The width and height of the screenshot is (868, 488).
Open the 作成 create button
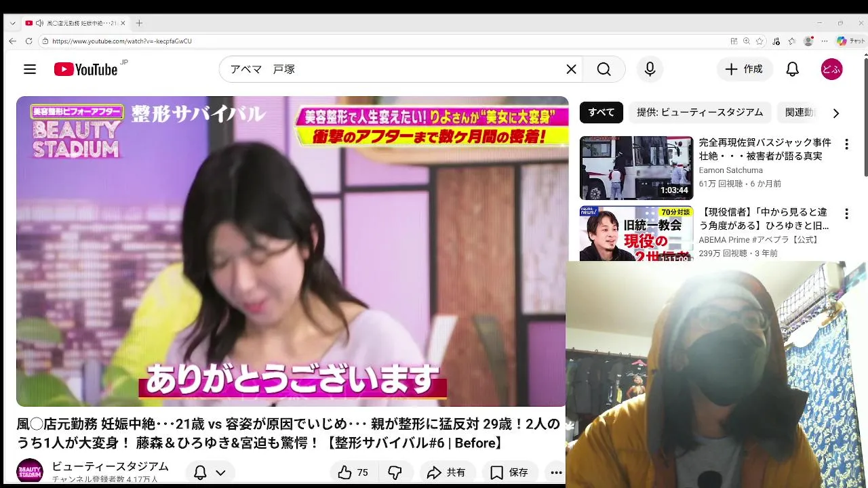[x=744, y=69]
